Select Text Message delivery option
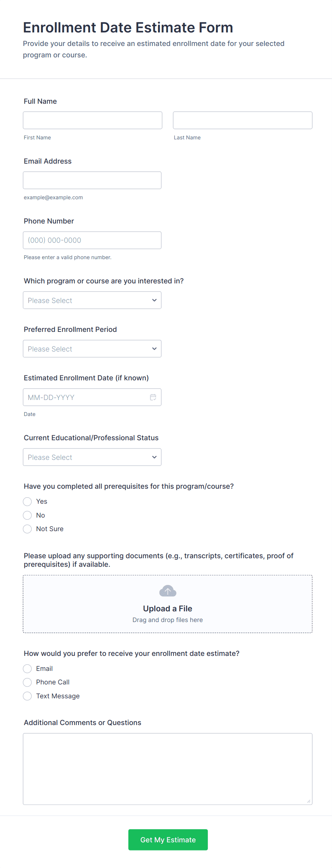 [x=27, y=696]
